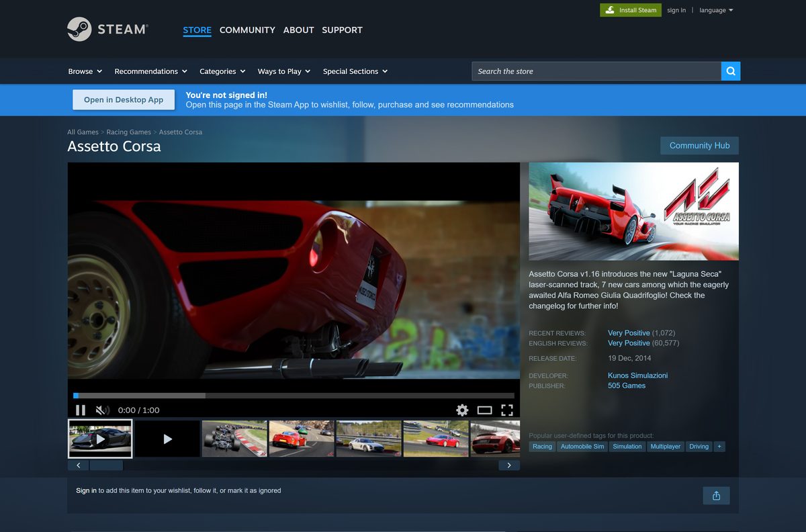Select the second black video thumbnail

tap(167, 439)
